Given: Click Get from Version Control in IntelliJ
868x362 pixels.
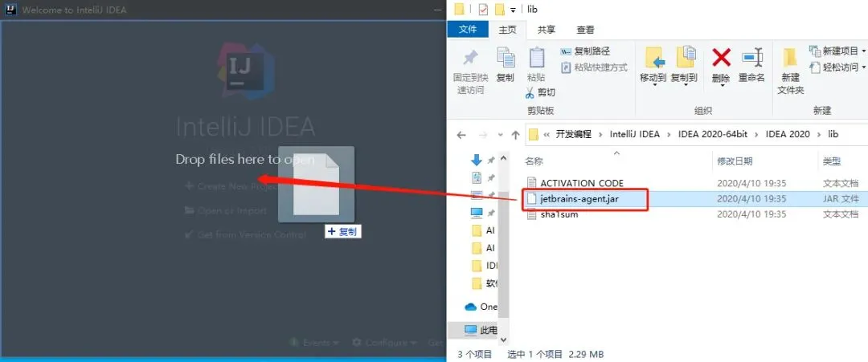Looking at the screenshot, I should 244,235.
